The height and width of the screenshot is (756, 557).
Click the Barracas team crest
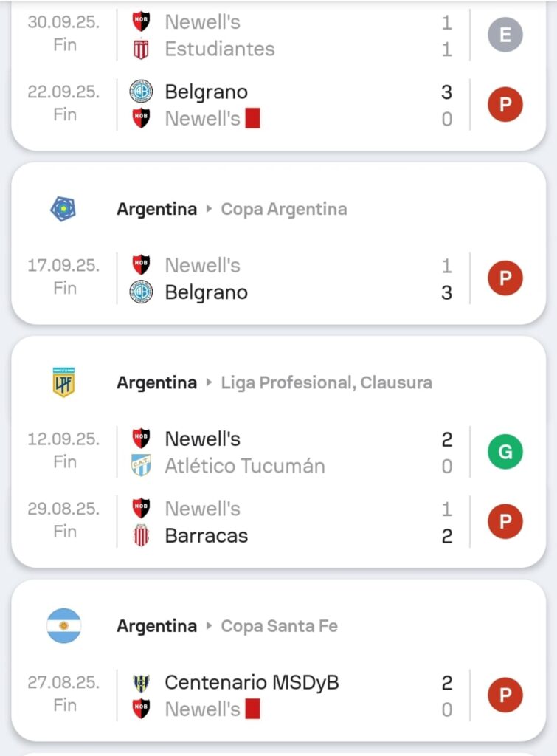point(141,535)
